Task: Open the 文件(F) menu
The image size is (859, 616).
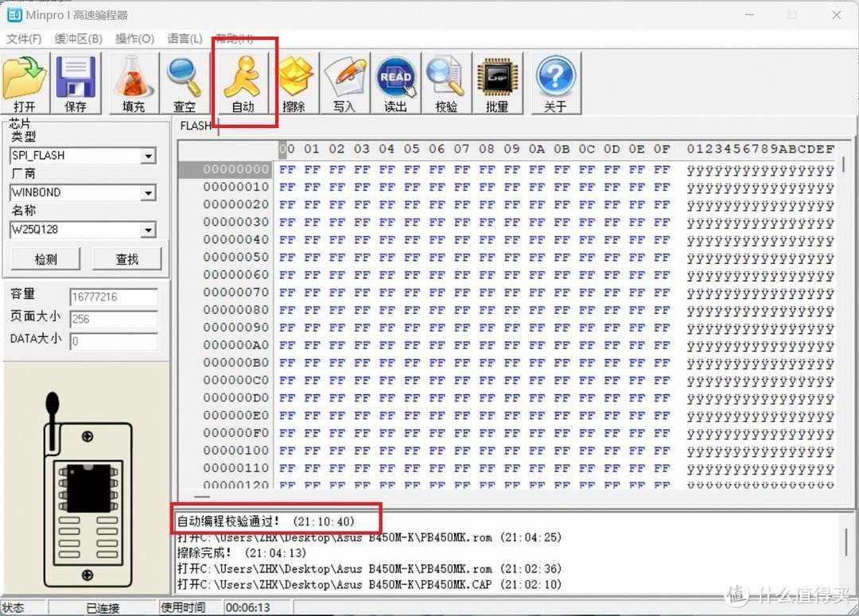Action: [x=24, y=39]
